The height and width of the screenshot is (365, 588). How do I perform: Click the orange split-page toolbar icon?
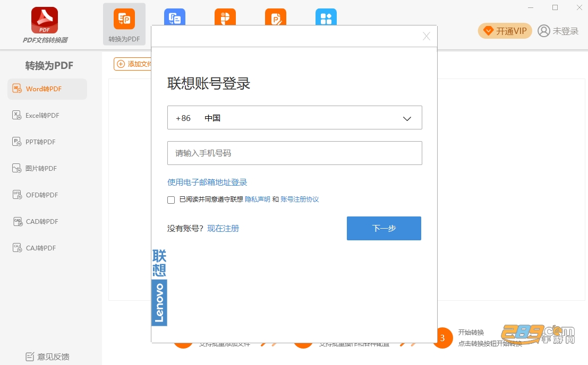[225, 17]
